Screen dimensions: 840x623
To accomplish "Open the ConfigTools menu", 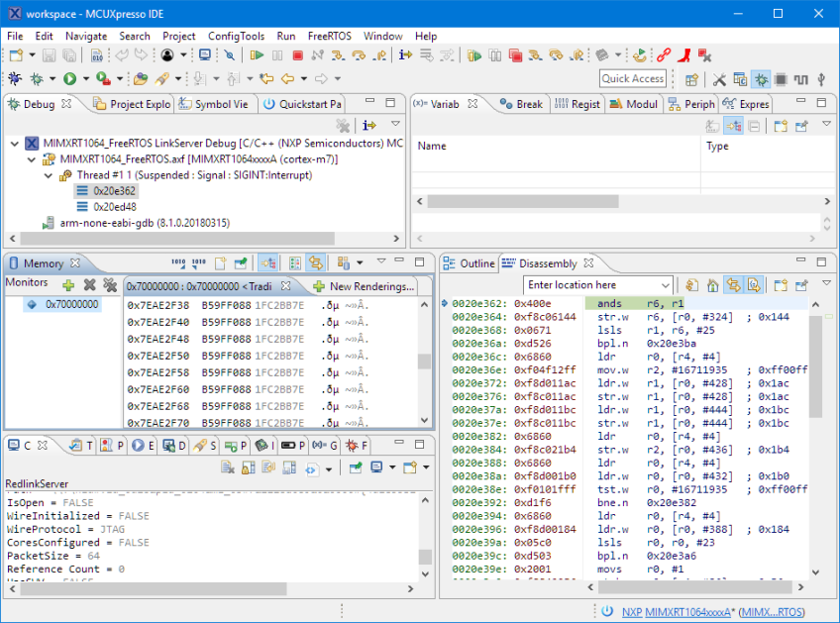I will pyautogui.click(x=236, y=36).
